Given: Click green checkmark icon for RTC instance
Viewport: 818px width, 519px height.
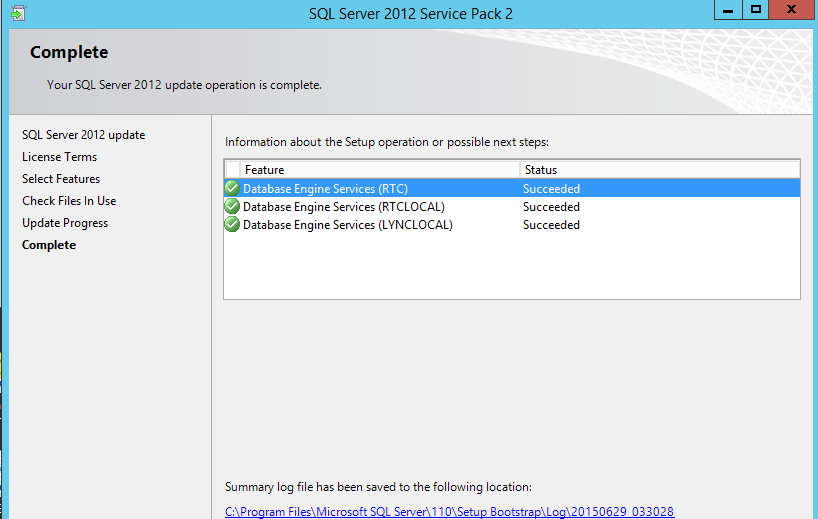Looking at the screenshot, I should [x=232, y=188].
